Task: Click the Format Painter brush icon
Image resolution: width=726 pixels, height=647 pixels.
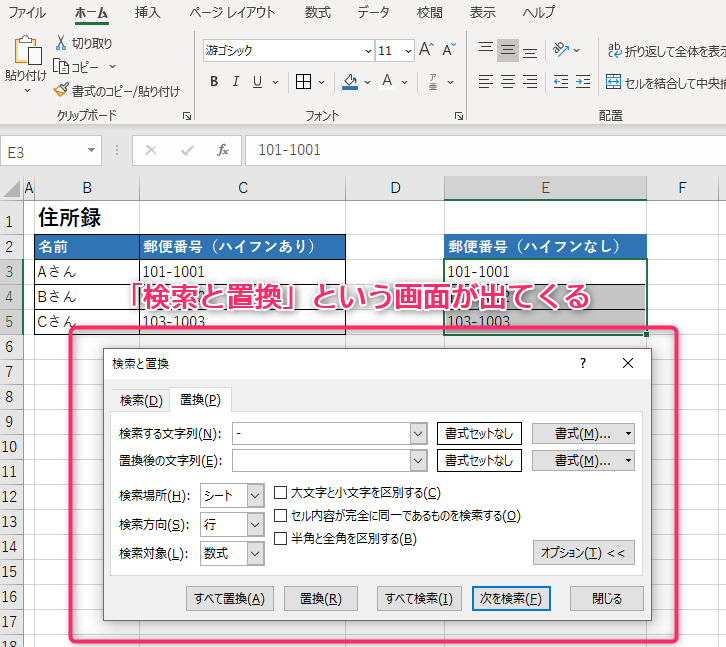Action: pyautogui.click(x=61, y=90)
